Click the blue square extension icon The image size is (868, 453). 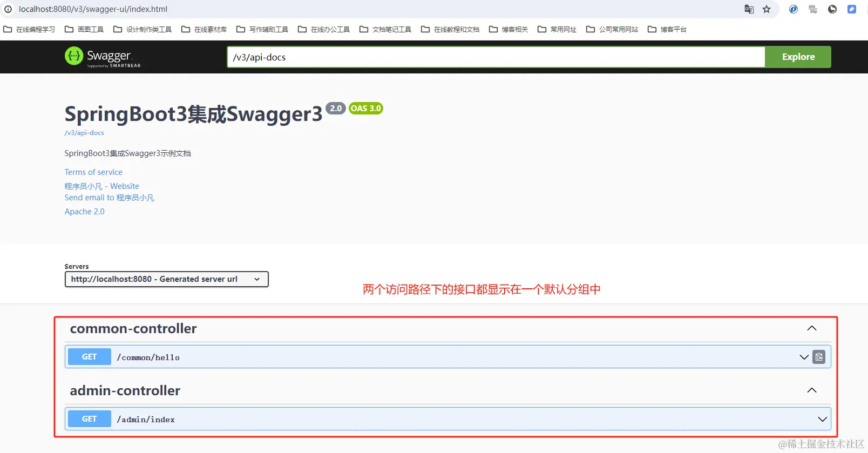(852, 9)
